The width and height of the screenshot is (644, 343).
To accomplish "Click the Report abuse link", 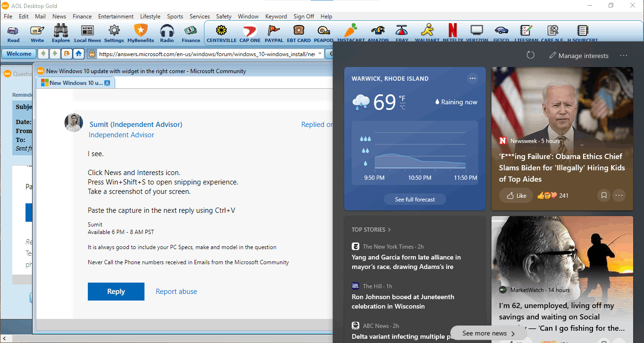I will [177, 292].
